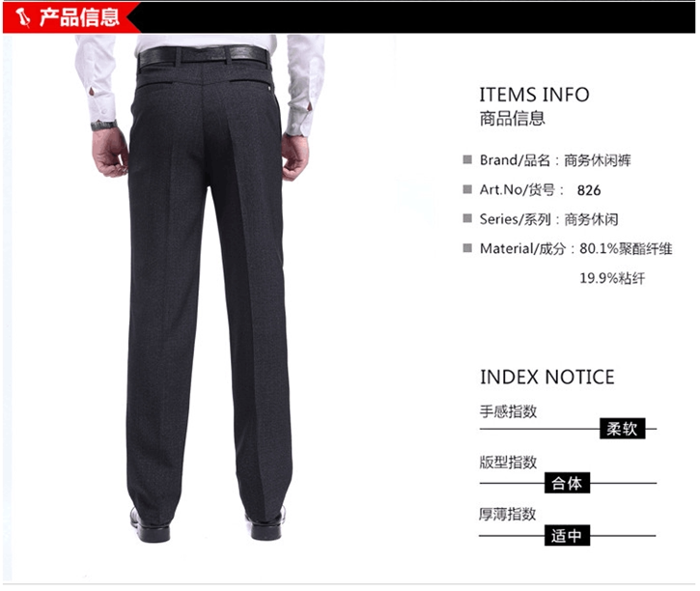700x591 pixels.
Task: Click the model's left black leather shoe
Action: 150,526
